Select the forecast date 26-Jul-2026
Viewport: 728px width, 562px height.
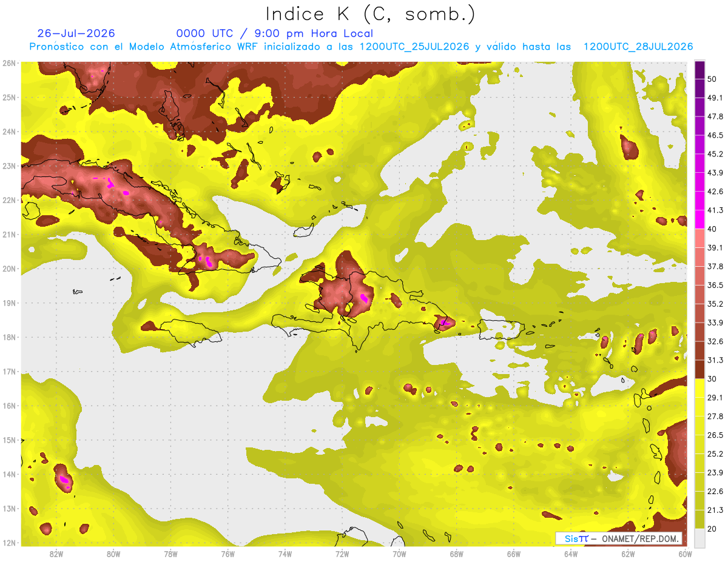point(76,33)
